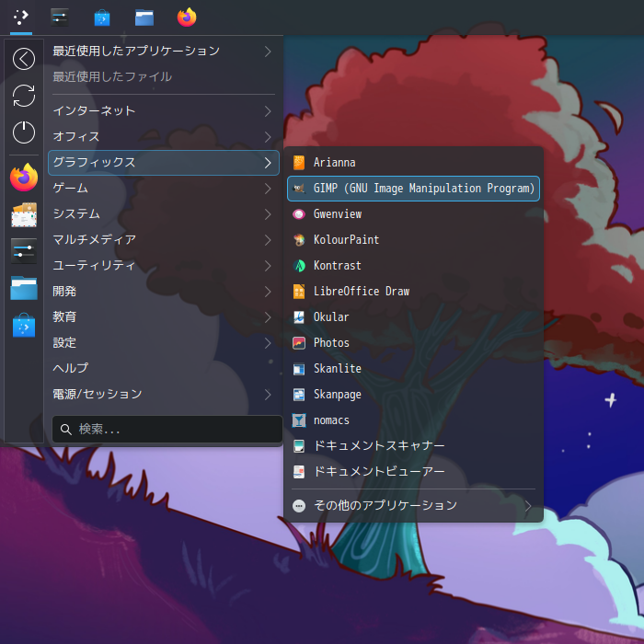Image resolution: width=644 pixels, height=644 pixels.
Task: Click the back arrow in the launcher sidebar
Action: 24,59
